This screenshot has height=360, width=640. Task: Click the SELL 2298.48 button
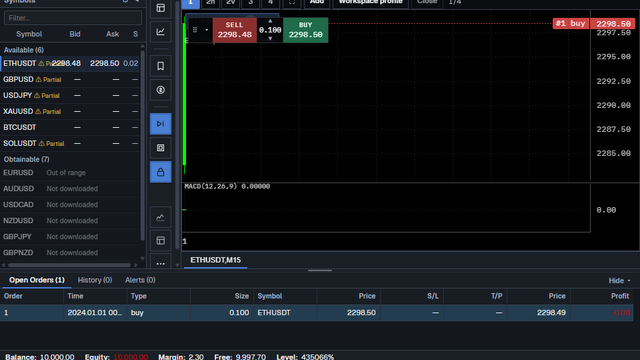(x=234, y=30)
